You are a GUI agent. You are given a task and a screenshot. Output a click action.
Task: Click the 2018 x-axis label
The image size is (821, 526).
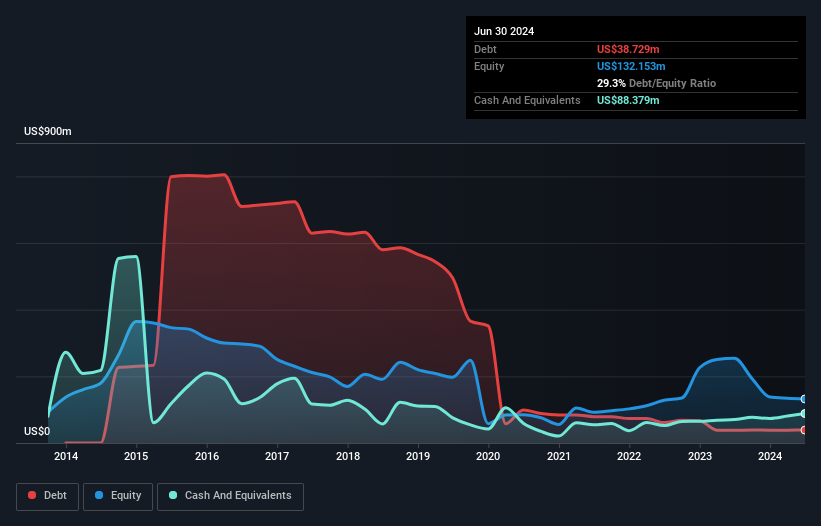coord(348,456)
